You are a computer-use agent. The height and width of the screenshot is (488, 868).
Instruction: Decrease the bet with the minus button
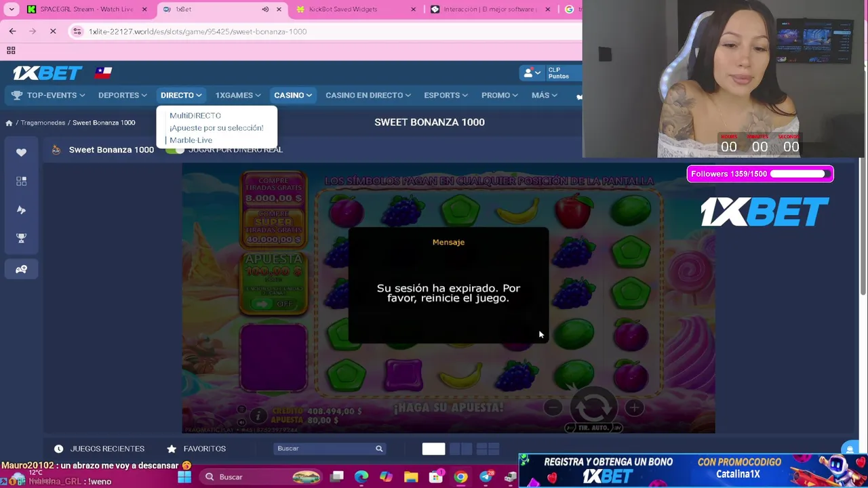pos(553,407)
